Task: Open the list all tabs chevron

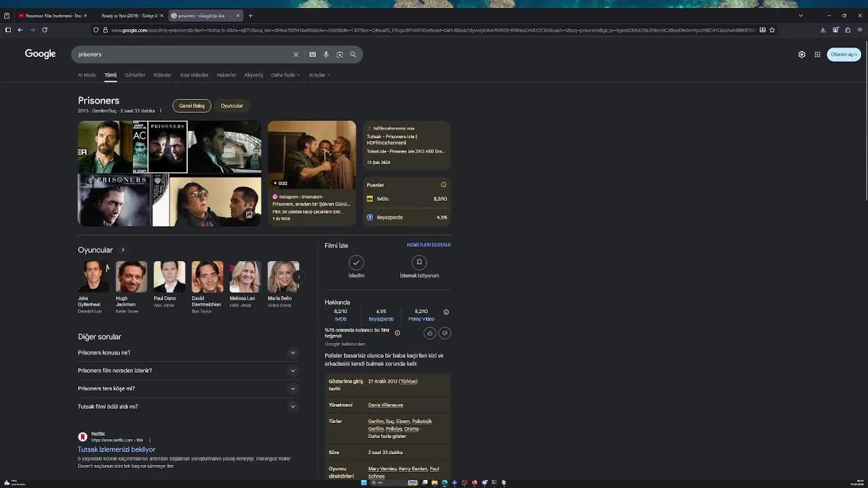Action: 801,16
